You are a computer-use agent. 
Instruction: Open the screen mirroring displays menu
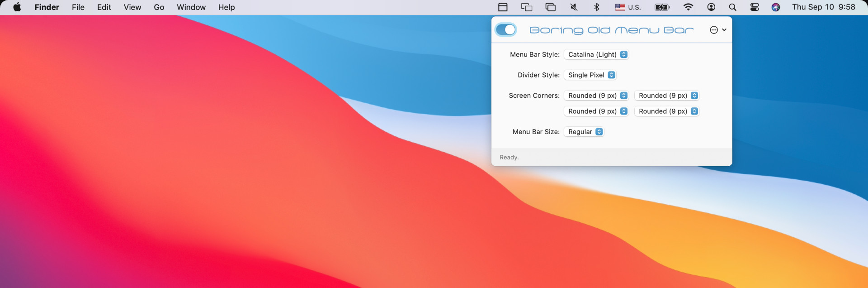[x=527, y=7]
